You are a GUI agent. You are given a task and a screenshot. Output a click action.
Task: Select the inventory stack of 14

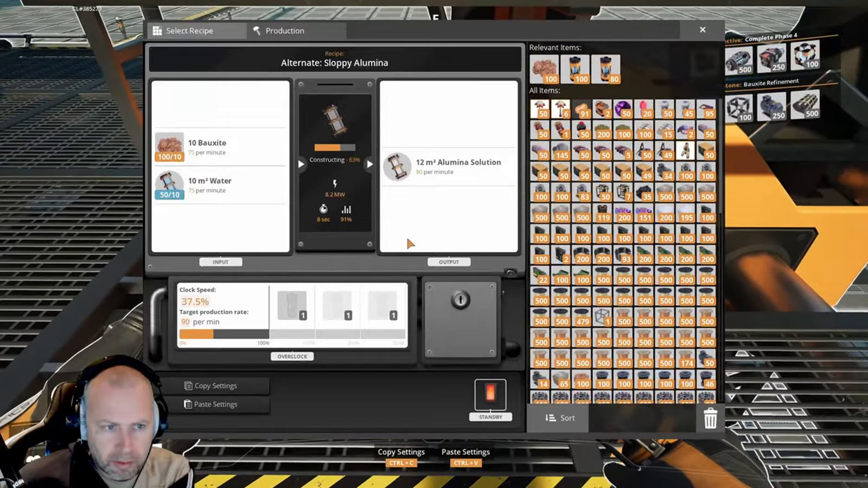click(540, 379)
